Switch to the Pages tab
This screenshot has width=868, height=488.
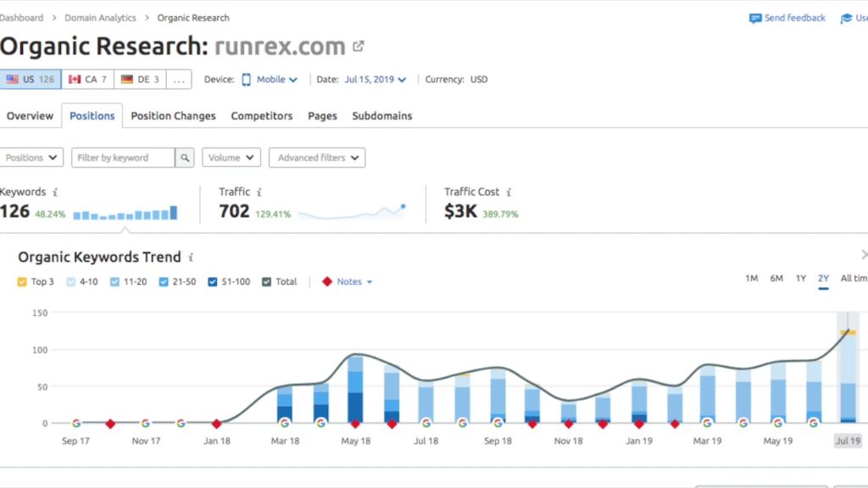pos(322,115)
